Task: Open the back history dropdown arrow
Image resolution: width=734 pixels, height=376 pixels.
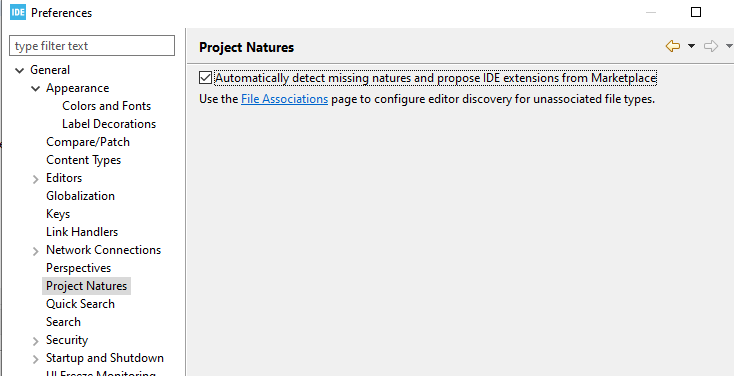Action: [691, 46]
